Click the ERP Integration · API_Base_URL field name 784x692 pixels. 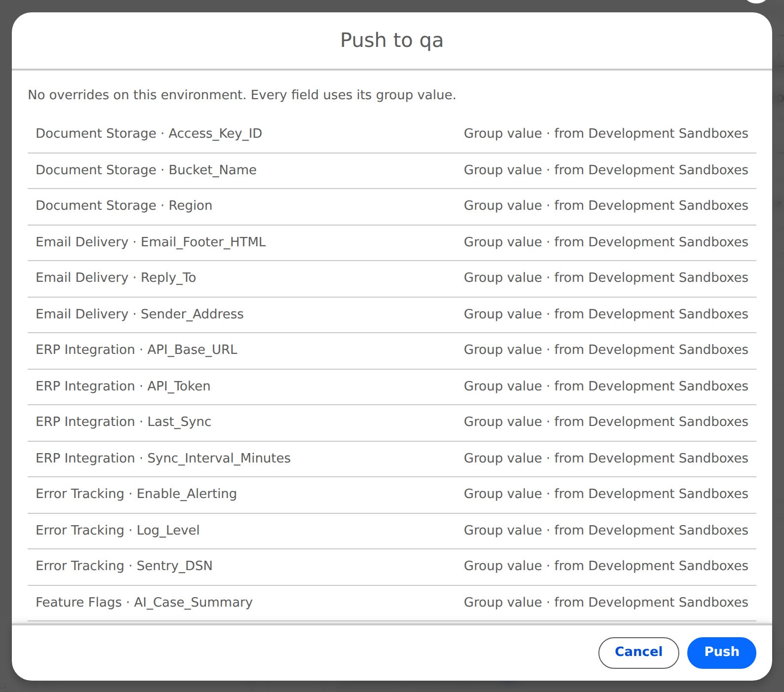tap(137, 350)
